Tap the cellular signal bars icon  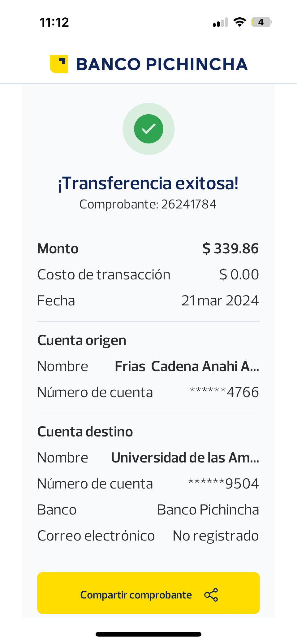point(220,22)
